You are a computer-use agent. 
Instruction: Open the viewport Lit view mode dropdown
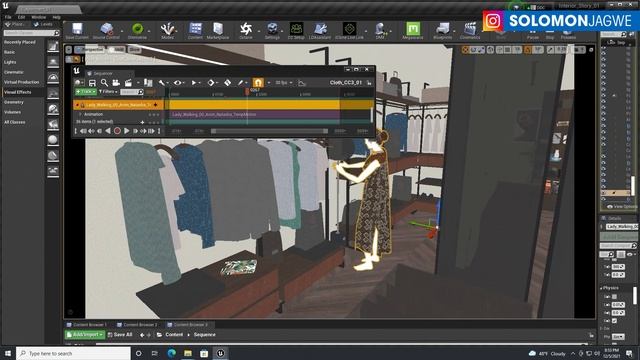point(117,50)
